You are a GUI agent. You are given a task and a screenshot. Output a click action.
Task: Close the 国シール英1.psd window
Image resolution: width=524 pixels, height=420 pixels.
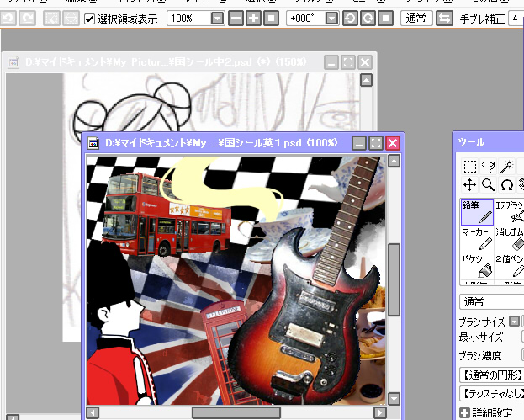tap(393, 143)
